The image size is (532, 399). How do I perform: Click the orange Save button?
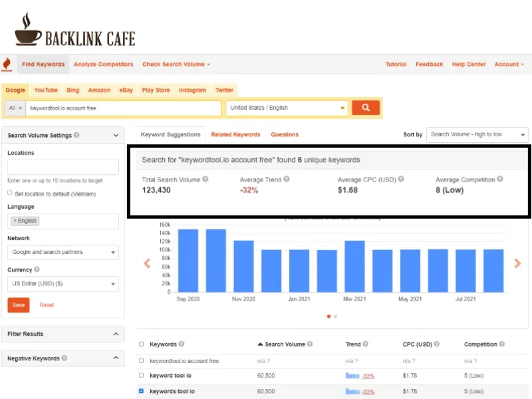pyautogui.click(x=19, y=305)
